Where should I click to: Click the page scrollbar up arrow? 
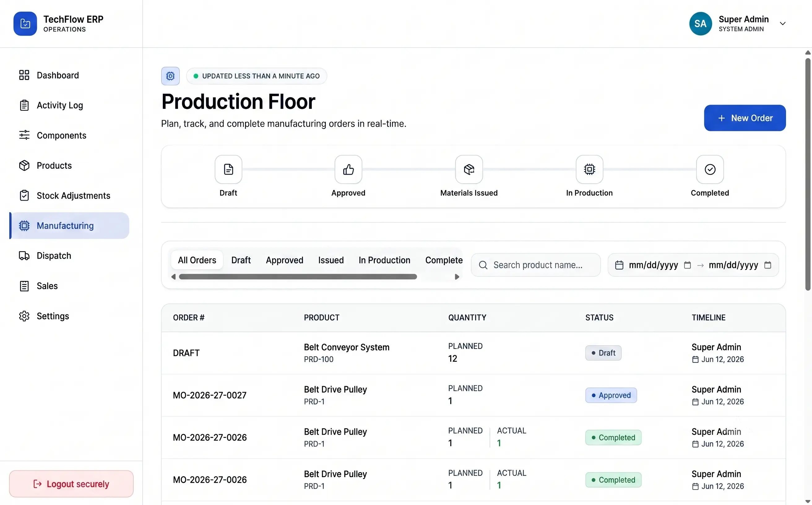(x=808, y=53)
